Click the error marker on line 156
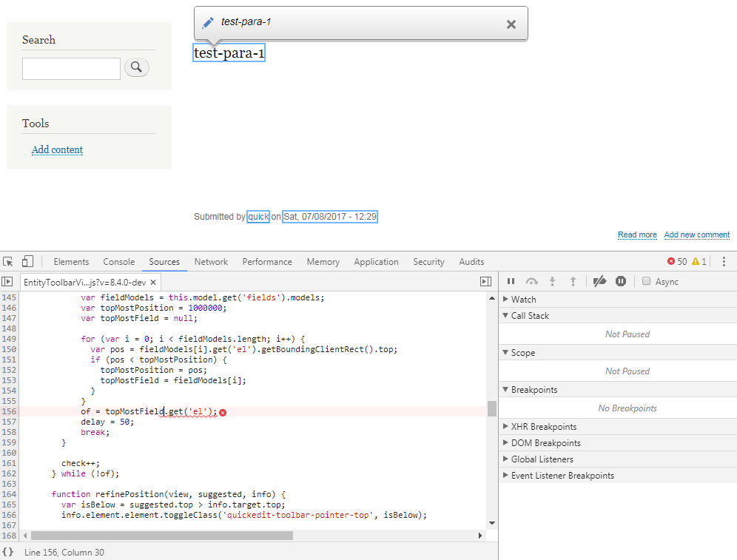Screen dimensions: 737x560 click(x=223, y=413)
